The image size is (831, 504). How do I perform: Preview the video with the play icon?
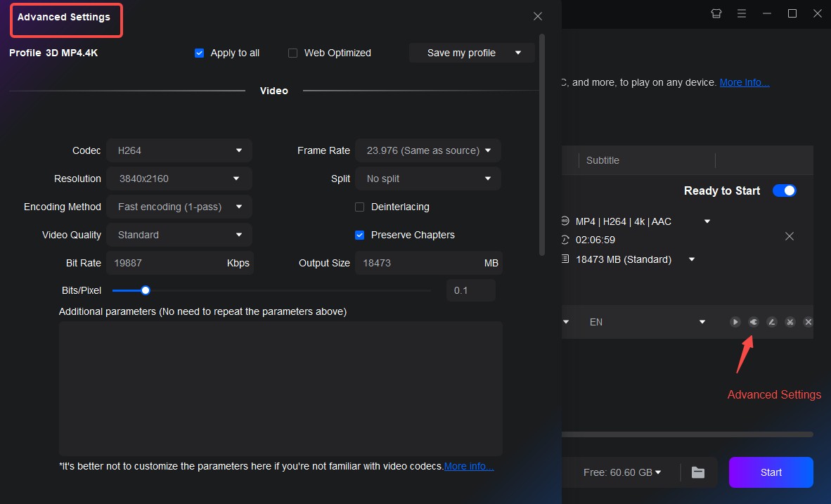point(735,322)
